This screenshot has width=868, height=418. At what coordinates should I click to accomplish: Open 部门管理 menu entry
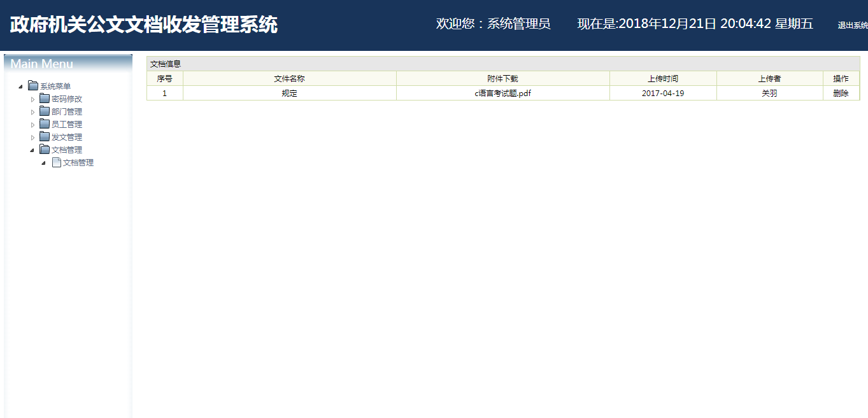(67, 112)
